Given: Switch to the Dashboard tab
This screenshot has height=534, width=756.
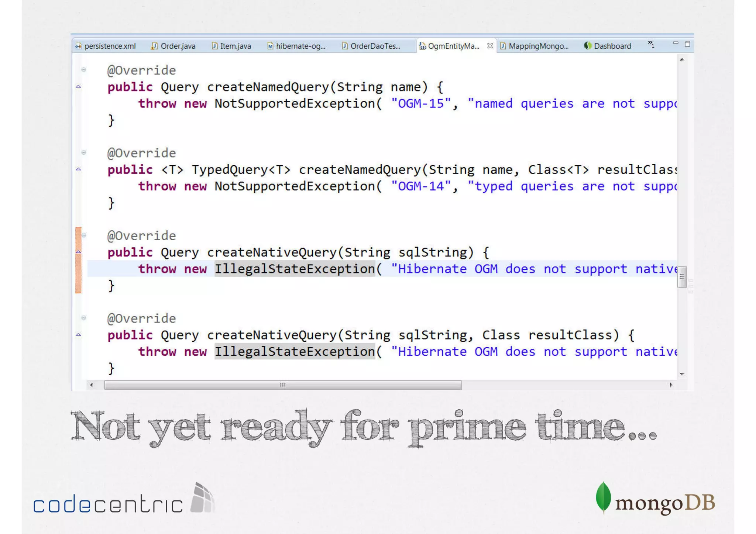Looking at the screenshot, I should (608, 46).
